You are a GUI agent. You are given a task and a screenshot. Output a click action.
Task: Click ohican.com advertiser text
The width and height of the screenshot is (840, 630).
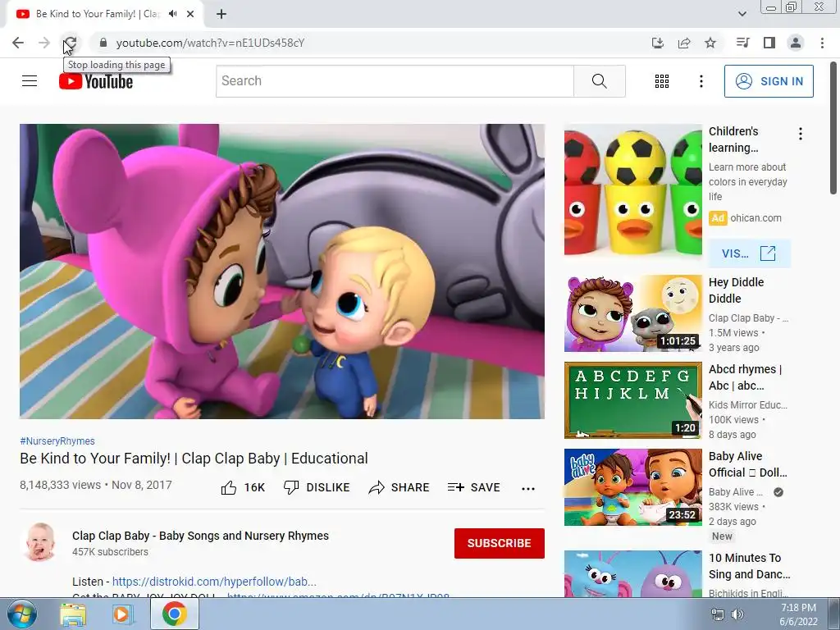pos(756,218)
